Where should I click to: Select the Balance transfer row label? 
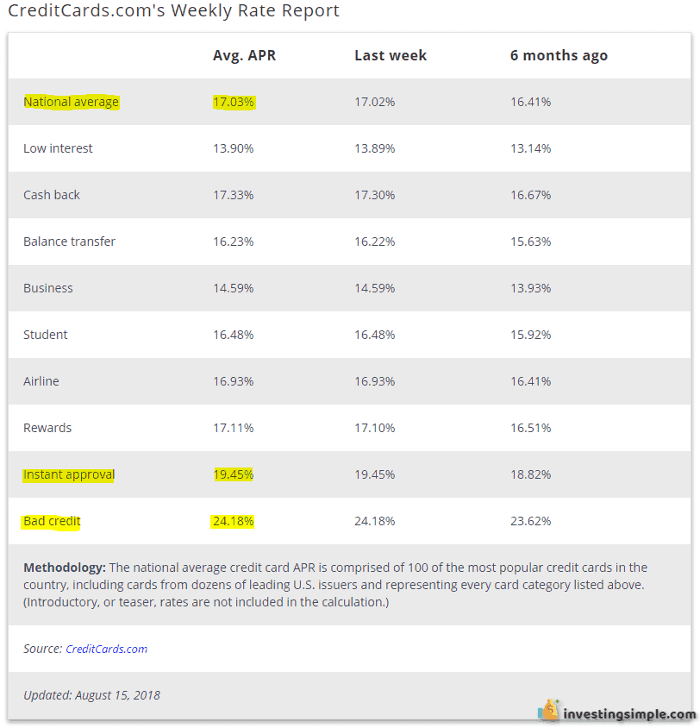69,242
